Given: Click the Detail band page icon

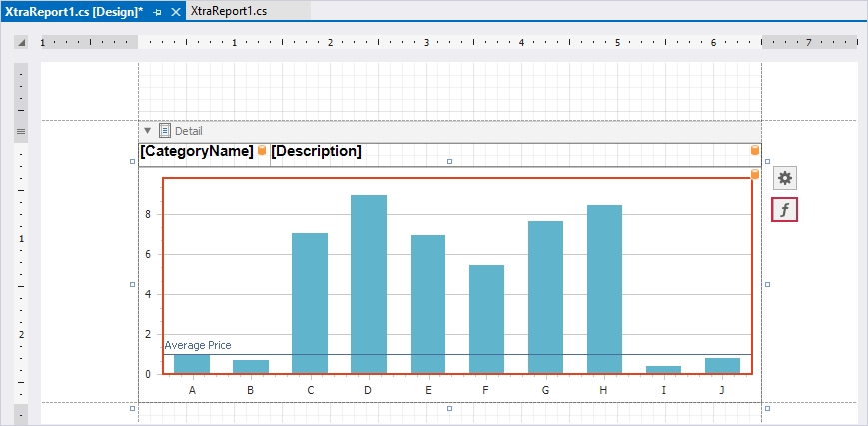Looking at the screenshot, I should (x=165, y=131).
